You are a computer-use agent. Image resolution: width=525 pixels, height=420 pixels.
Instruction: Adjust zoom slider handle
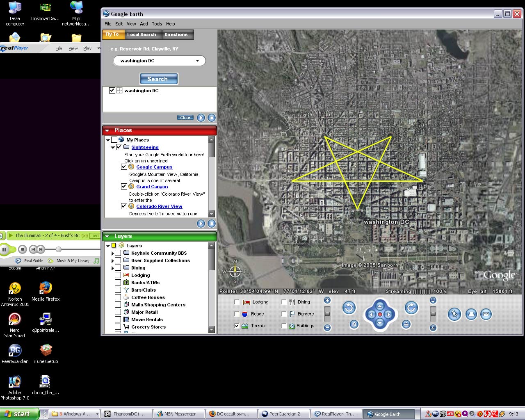(x=327, y=314)
